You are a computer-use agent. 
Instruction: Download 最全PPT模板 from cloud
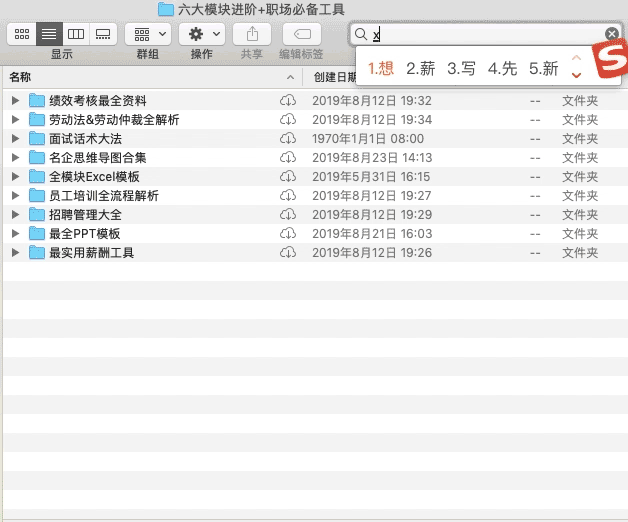pyautogui.click(x=288, y=234)
